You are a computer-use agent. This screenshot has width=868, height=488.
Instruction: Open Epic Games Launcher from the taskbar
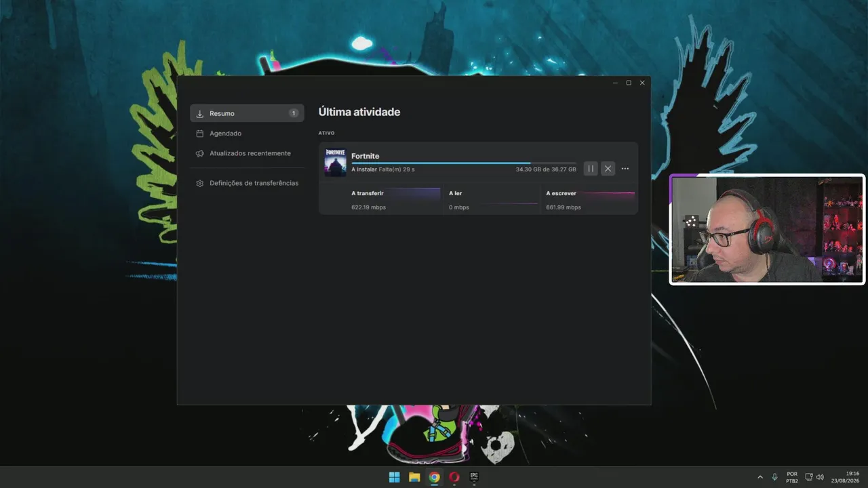click(474, 477)
